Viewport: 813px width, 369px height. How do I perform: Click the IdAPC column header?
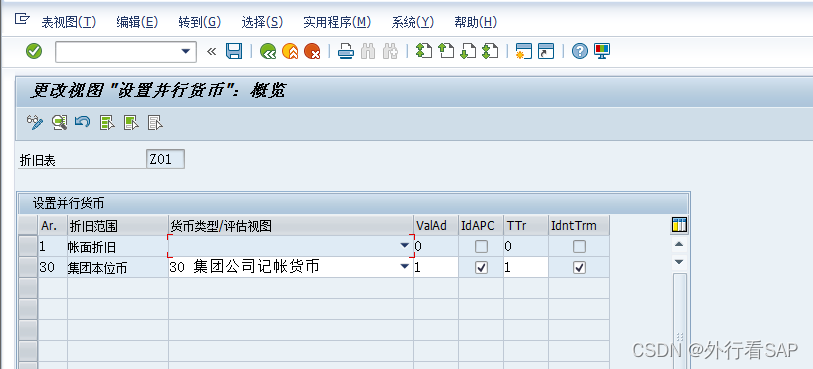point(481,225)
